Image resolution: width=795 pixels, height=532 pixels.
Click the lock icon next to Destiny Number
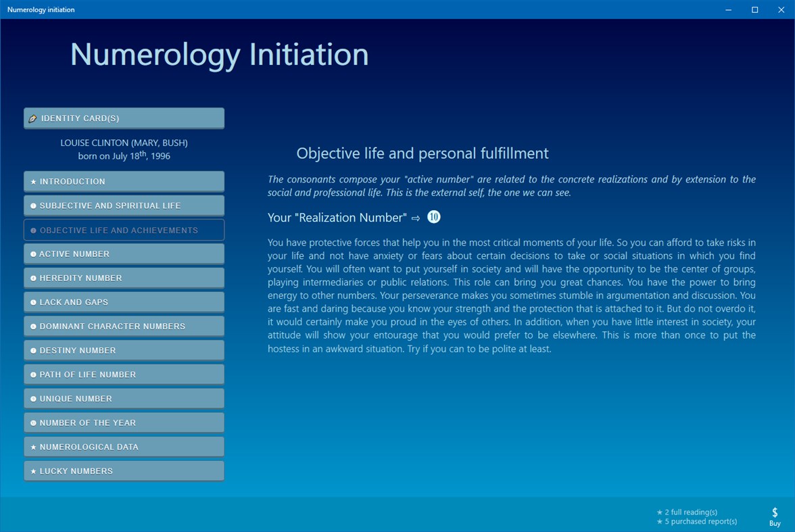click(x=33, y=349)
